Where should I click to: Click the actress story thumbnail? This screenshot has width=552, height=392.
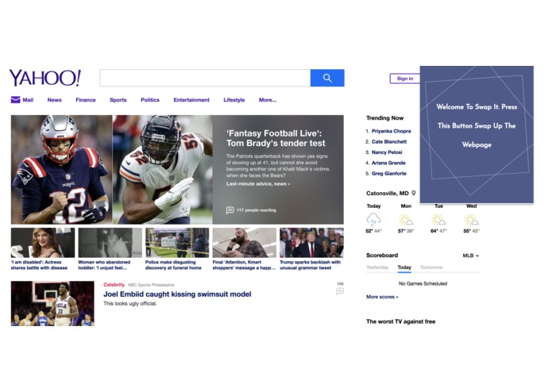tap(43, 243)
